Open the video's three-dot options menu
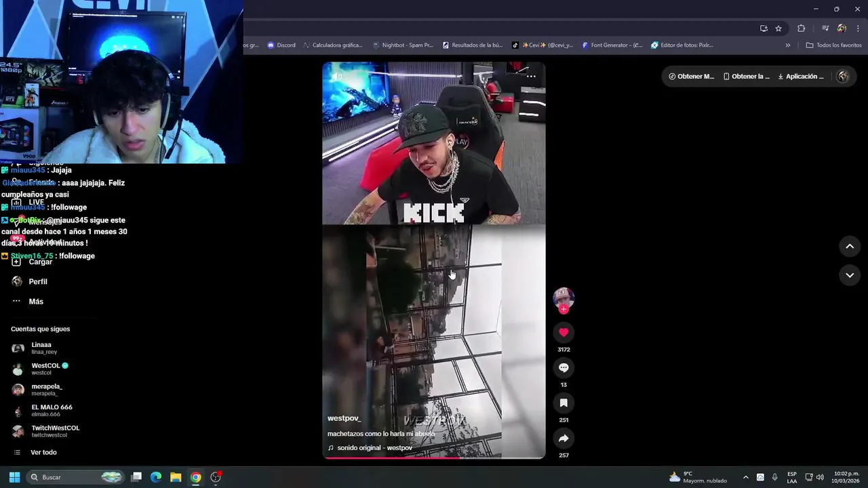The height and width of the screenshot is (488, 868). click(531, 76)
